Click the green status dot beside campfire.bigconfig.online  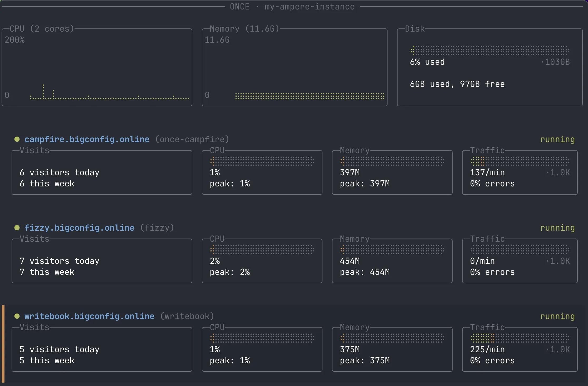pyautogui.click(x=17, y=139)
